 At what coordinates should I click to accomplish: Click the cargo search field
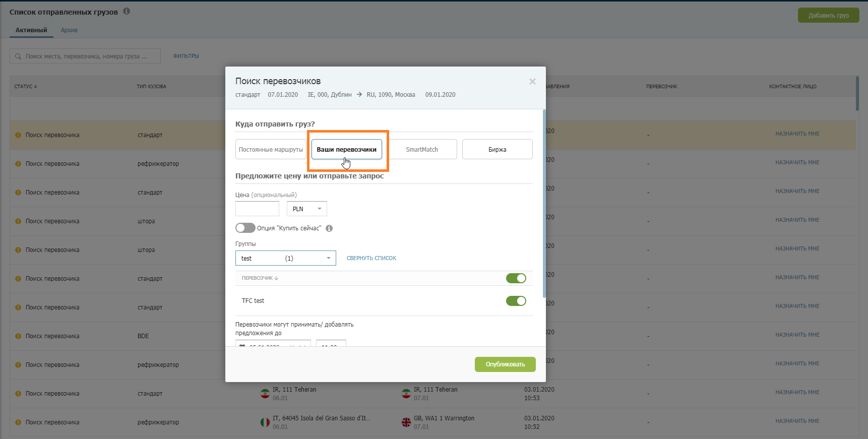(85, 56)
